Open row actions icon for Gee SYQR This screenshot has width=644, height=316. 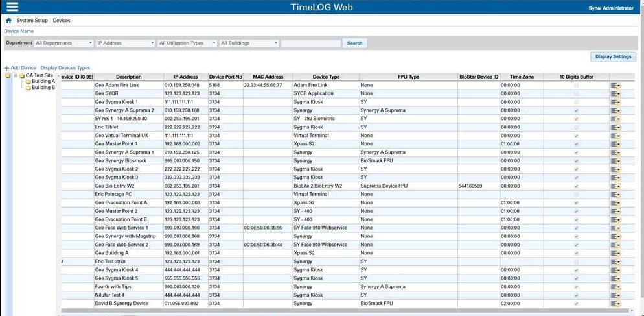[615, 93]
